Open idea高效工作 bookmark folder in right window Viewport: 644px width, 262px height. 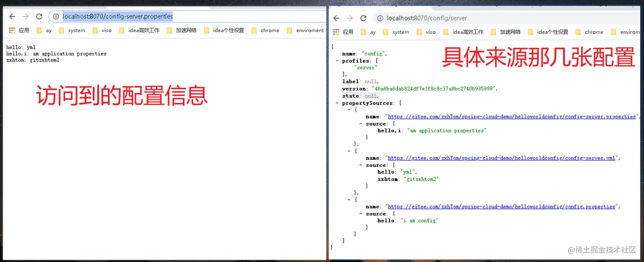coord(463,32)
